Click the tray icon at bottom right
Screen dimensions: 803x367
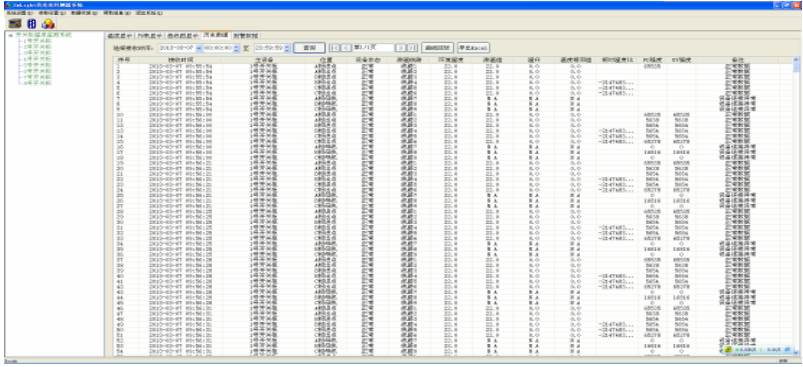pyautogui.click(x=728, y=349)
